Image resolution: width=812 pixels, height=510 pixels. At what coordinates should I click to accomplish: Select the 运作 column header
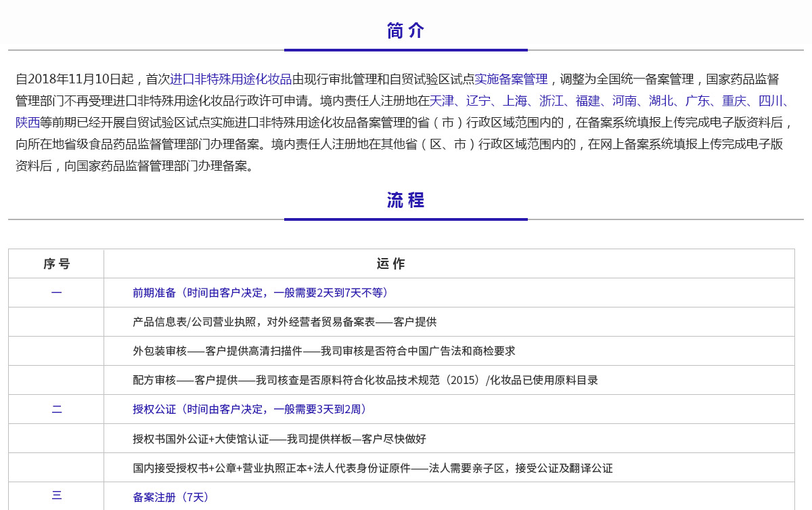point(390,264)
